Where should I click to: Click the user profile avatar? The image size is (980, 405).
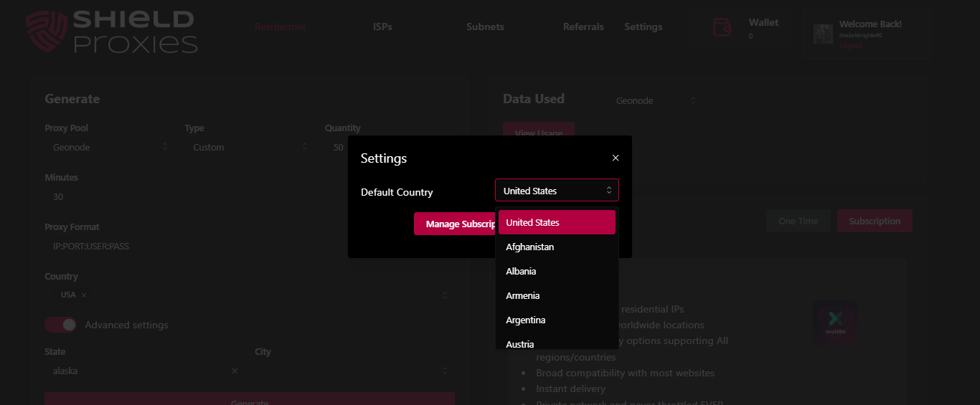point(822,34)
